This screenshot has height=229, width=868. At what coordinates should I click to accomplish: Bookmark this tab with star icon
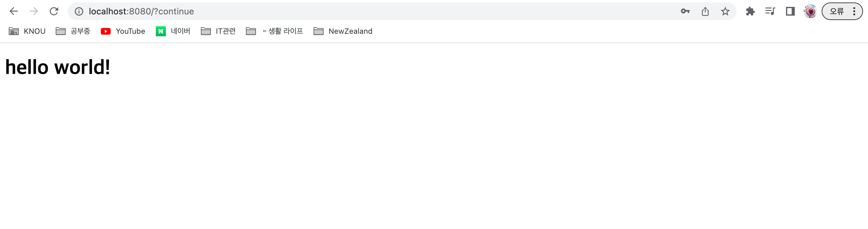click(725, 12)
